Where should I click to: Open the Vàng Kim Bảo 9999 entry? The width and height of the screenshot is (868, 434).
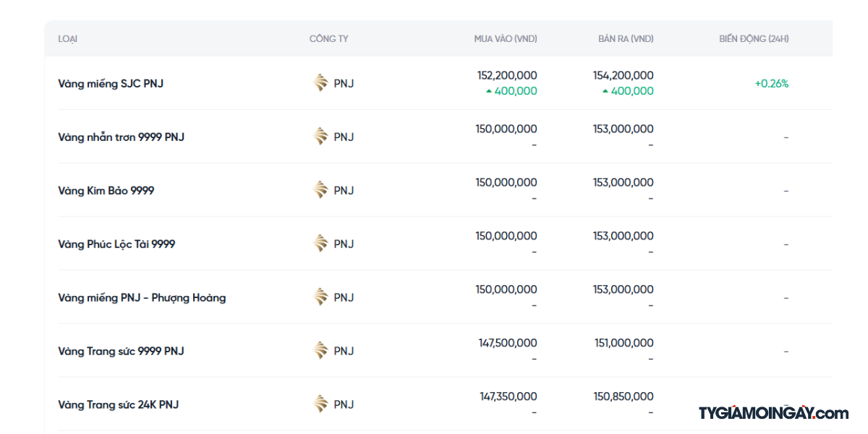[106, 191]
